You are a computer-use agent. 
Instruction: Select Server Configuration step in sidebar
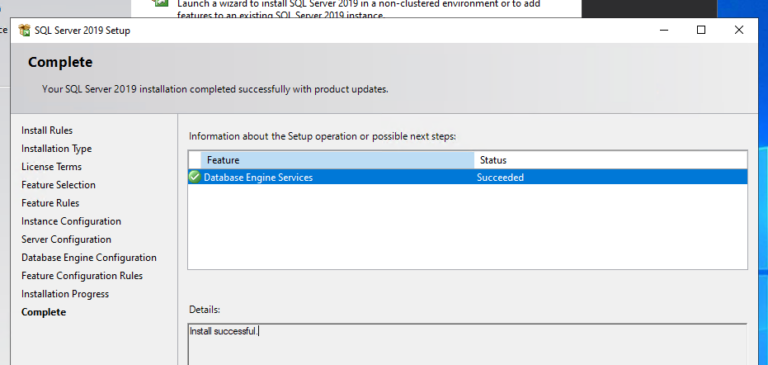66,240
